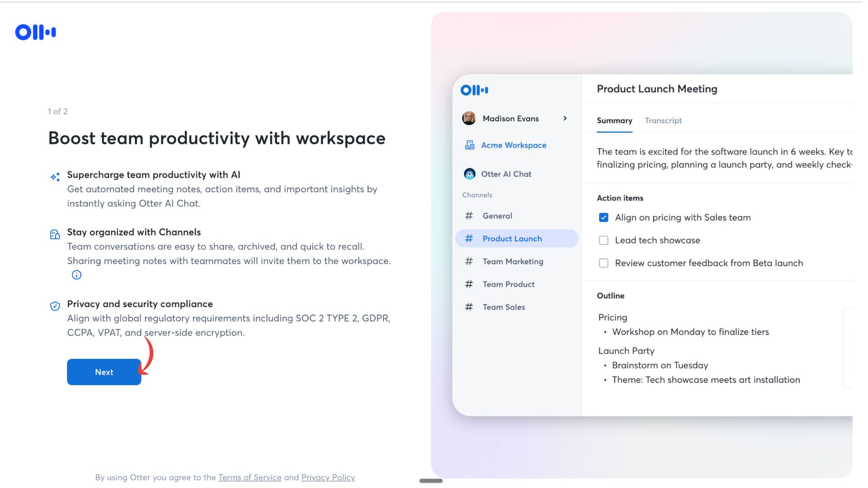The width and height of the screenshot is (868, 488).
Task: Click the Otter logo in top-left corner
Action: point(35,32)
